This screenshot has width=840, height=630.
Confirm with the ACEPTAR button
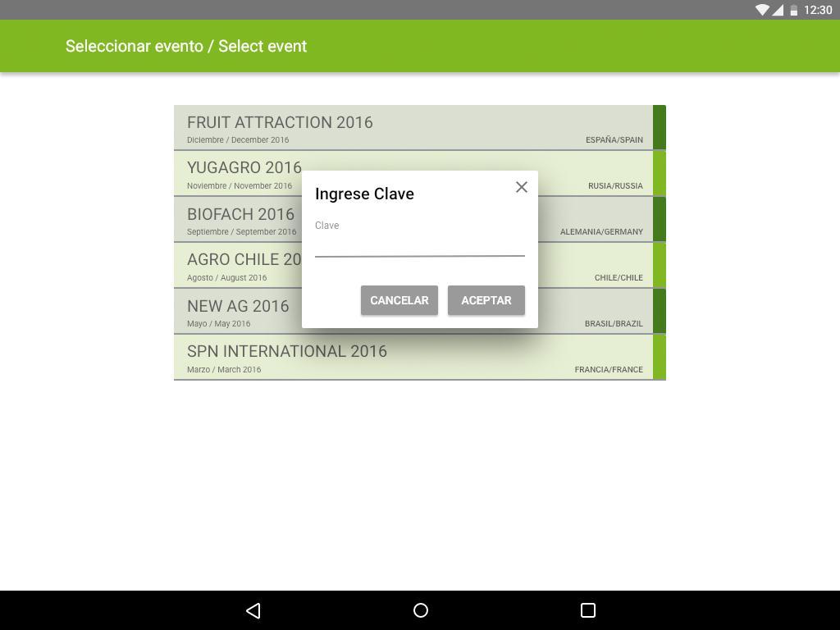coord(486,300)
